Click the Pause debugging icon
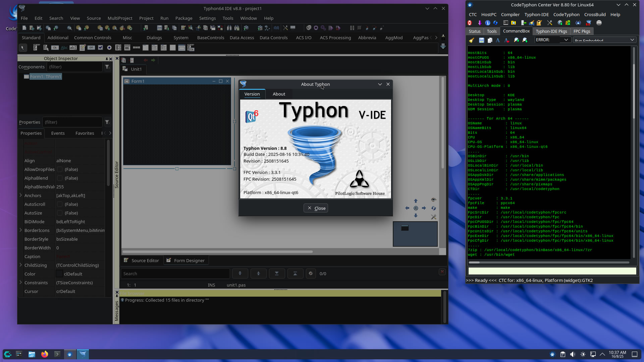This screenshot has height=362, width=644. (x=352, y=28)
